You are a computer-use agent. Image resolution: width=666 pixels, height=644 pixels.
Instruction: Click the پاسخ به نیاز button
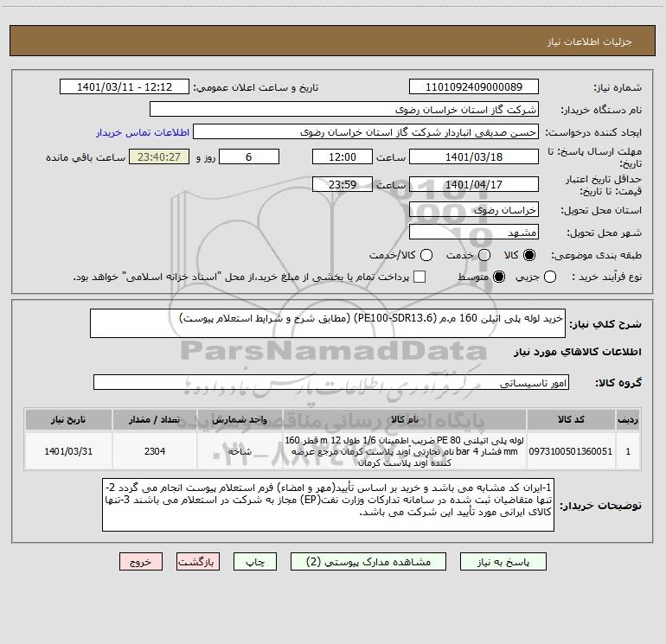[503, 562]
